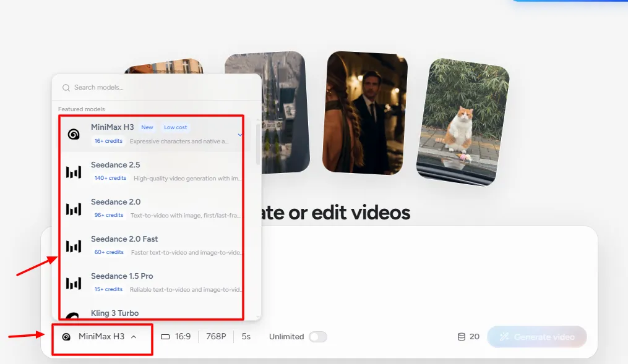Click the magic wand icon on Generate video
Screen dimensions: 628x364
tap(504, 337)
